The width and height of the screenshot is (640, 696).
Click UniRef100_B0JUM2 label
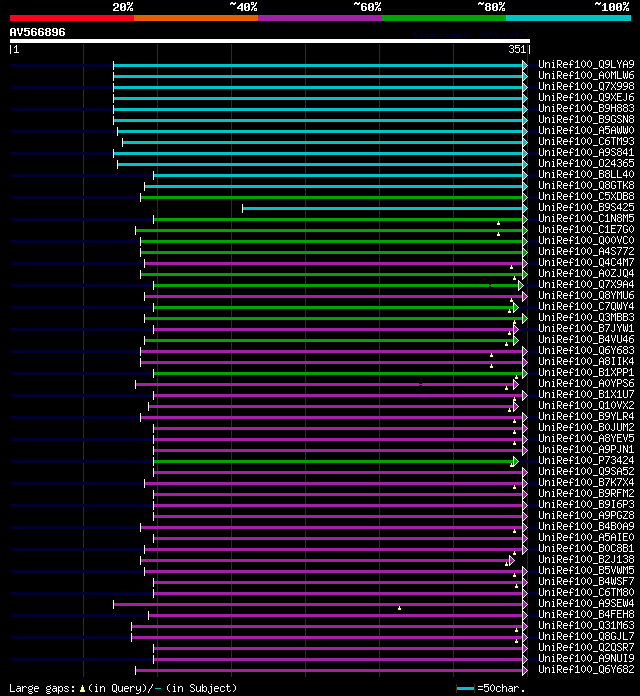pyautogui.click(x=586, y=427)
